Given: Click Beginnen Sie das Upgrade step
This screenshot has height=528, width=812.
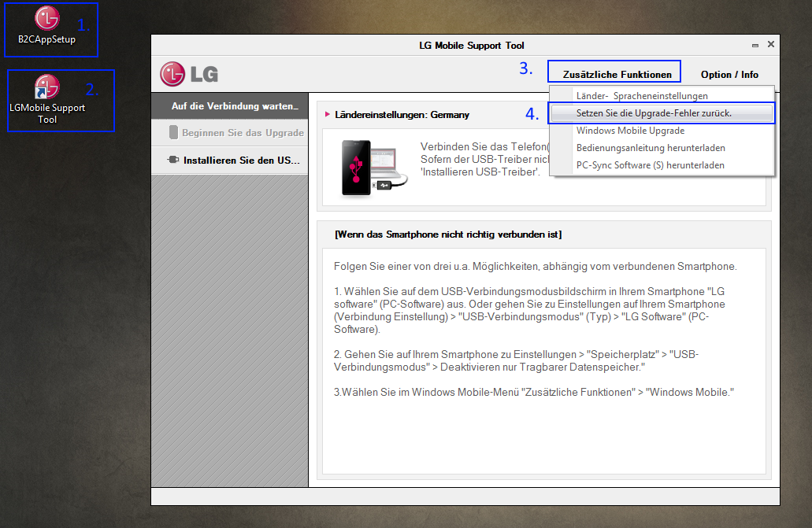Looking at the screenshot, I should [x=230, y=133].
